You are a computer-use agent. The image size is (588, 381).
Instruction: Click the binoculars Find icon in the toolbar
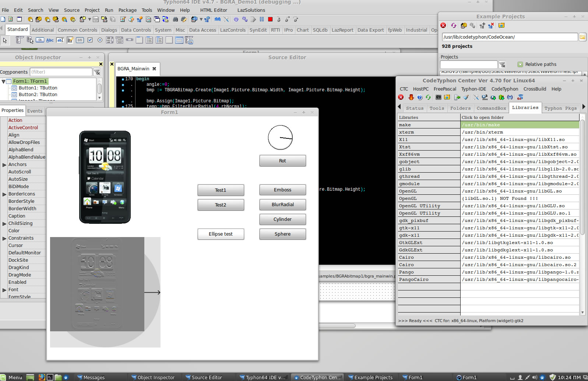pos(176,19)
